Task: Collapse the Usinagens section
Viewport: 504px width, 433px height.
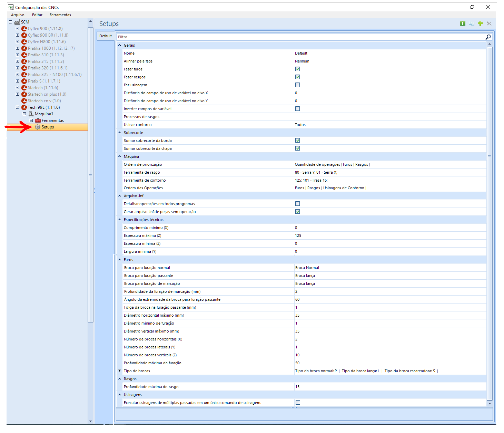Action: pyautogui.click(x=120, y=395)
